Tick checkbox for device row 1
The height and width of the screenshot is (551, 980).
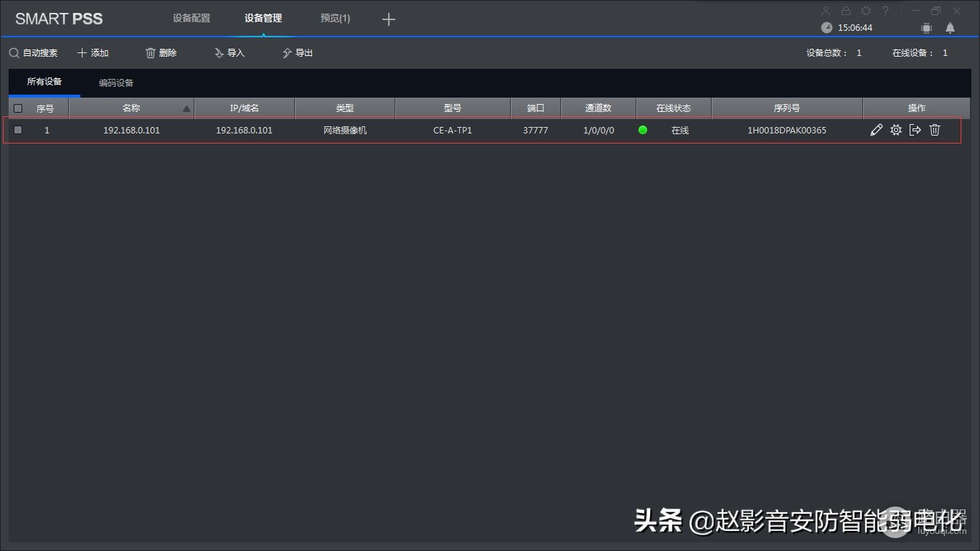click(x=18, y=130)
